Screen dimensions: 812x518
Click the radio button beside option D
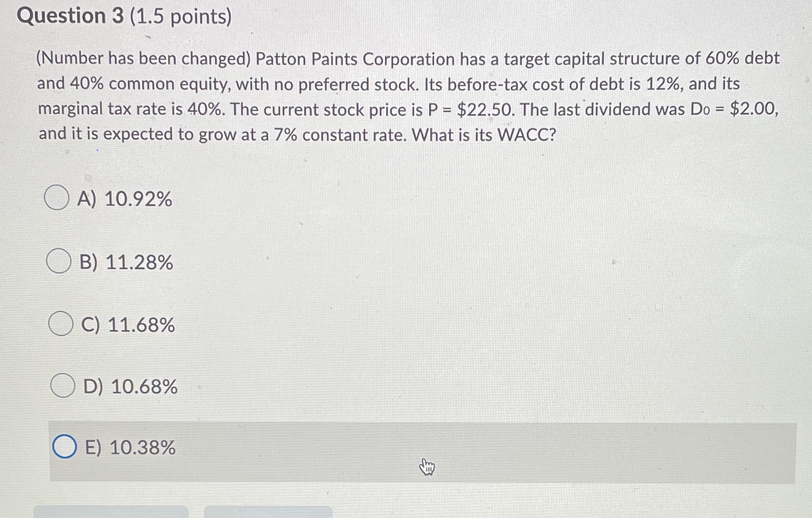(63, 387)
